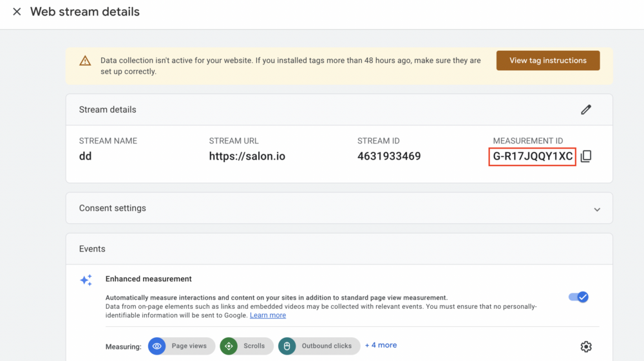Select the Measurement ID G-R17JQQY1XC text
Viewport: 644px width, 361px height.
(532, 156)
